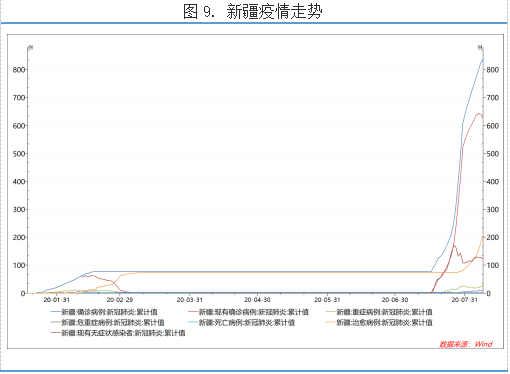510x374 pixels.
Task: Click the 20-02-29 date axis label
Action: pyautogui.click(x=120, y=300)
